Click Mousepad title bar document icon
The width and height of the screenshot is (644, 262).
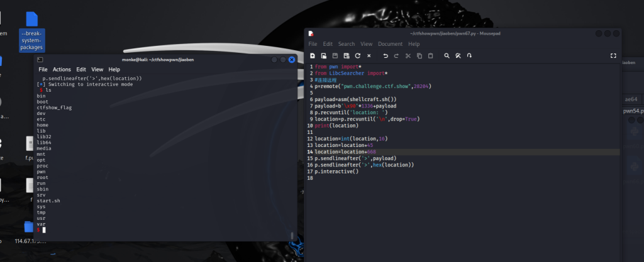tap(311, 34)
